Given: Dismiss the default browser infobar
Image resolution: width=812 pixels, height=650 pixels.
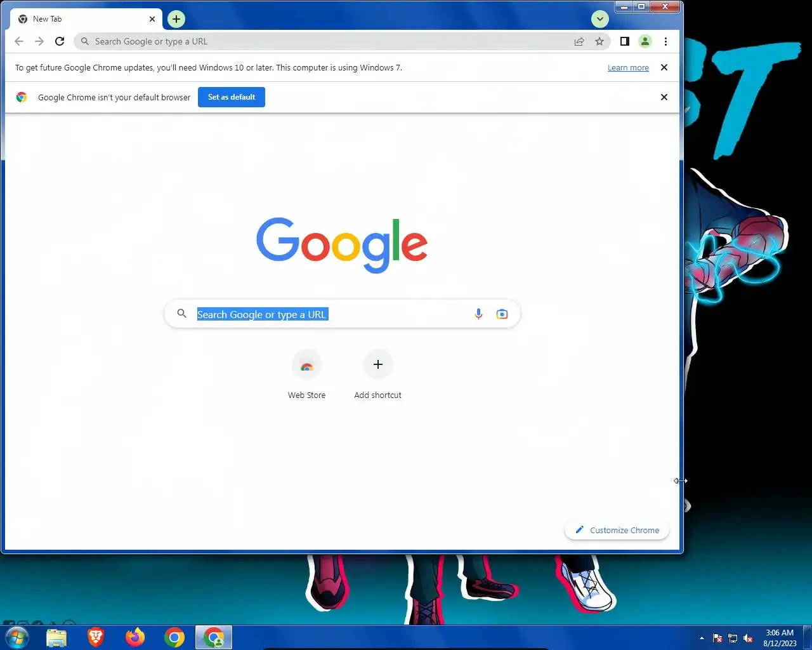Looking at the screenshot, I should point(664,97).
